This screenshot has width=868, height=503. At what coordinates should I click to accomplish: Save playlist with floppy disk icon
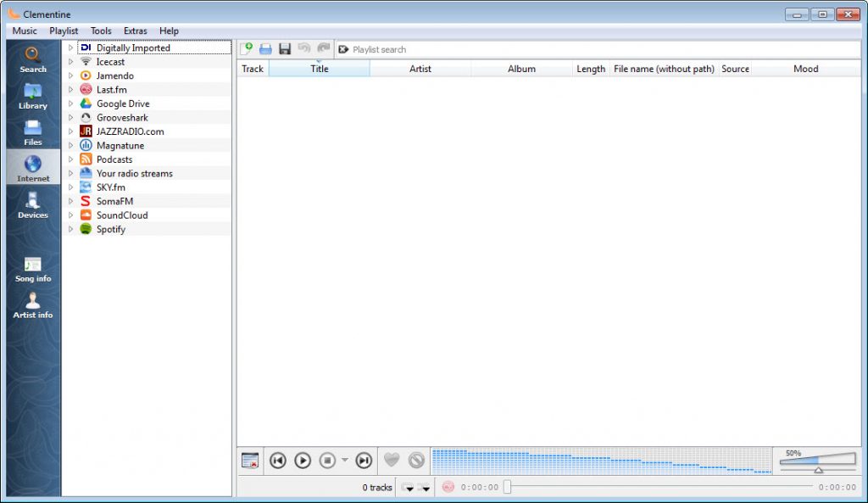pos(285,48)
